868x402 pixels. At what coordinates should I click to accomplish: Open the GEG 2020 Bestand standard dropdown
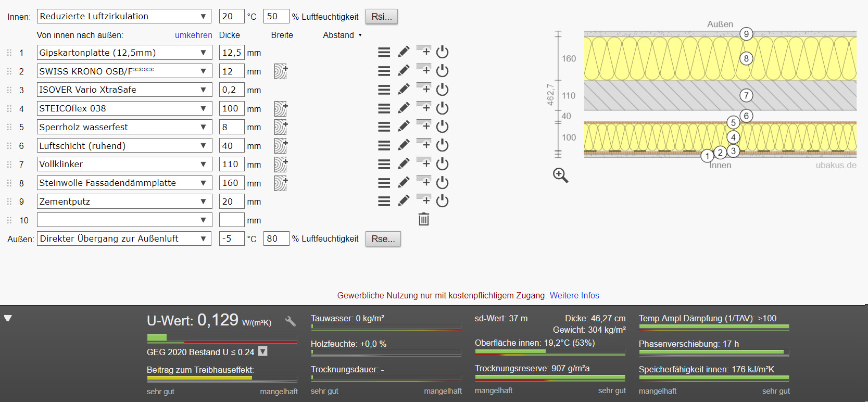click(263, 351)
